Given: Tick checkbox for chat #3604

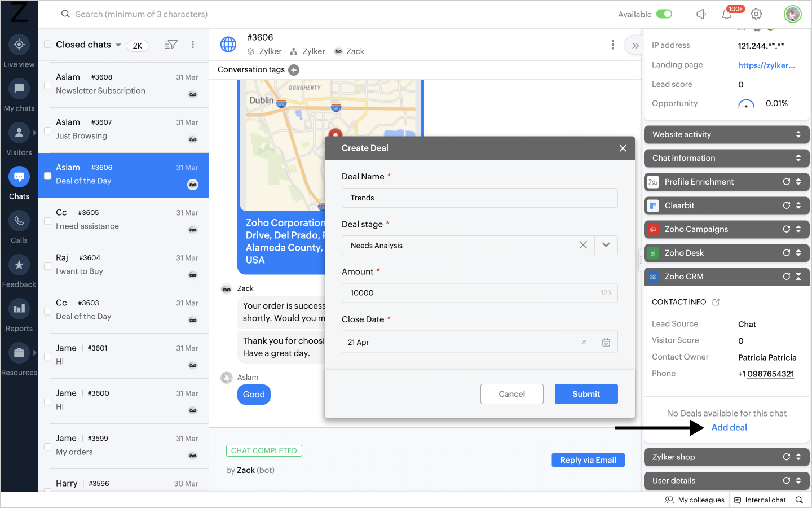Looking at the screenshot, I should 48,266.
